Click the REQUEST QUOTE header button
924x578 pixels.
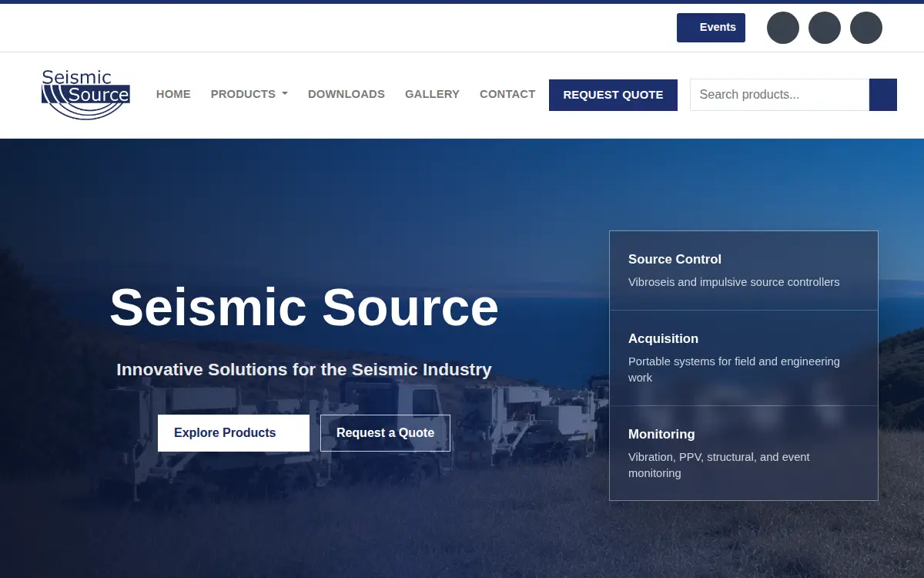[613, 95]
